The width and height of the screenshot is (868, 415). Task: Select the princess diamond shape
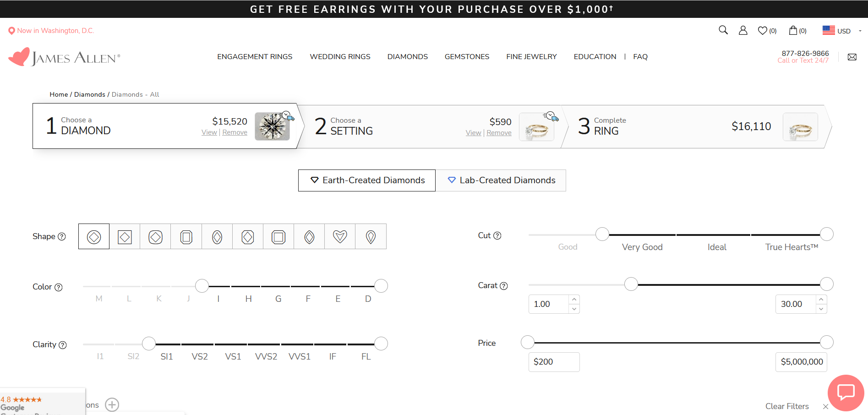pyautogui.click(x=125, y=237)
